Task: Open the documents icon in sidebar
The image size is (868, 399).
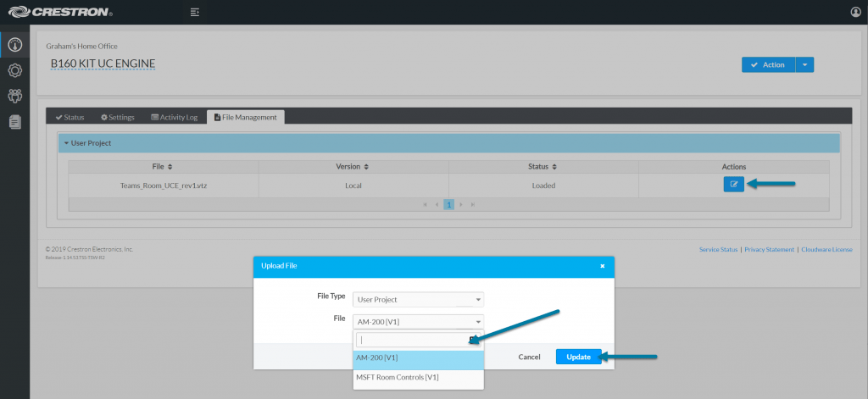Action: [15, 121]
